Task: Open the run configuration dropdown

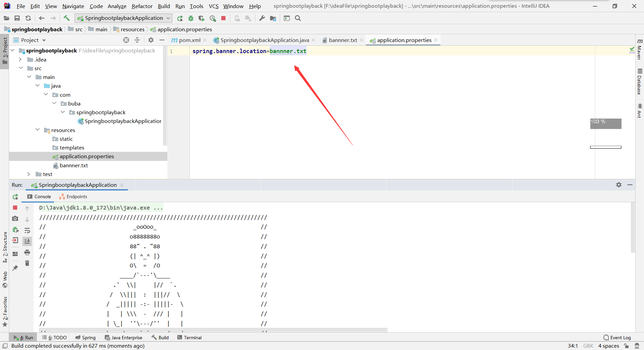Action: point(123,18)
